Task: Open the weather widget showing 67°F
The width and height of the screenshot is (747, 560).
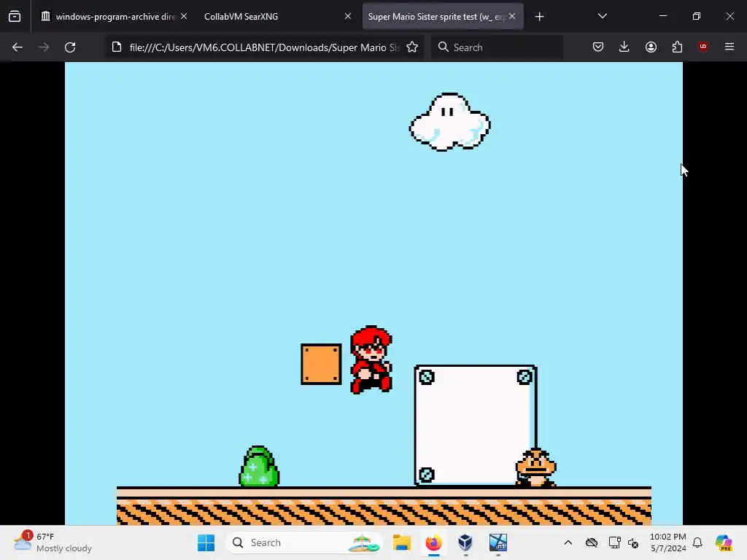Action: coord(53,542)
